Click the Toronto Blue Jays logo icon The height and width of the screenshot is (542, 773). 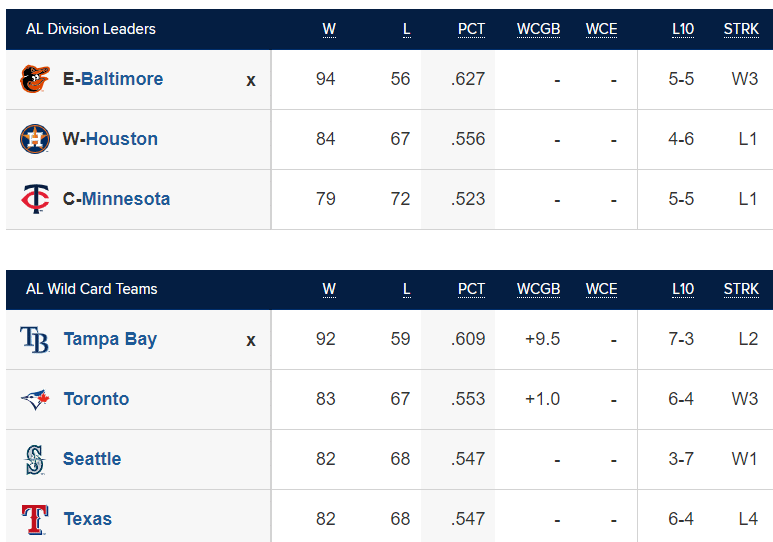[x=35, y=399]
